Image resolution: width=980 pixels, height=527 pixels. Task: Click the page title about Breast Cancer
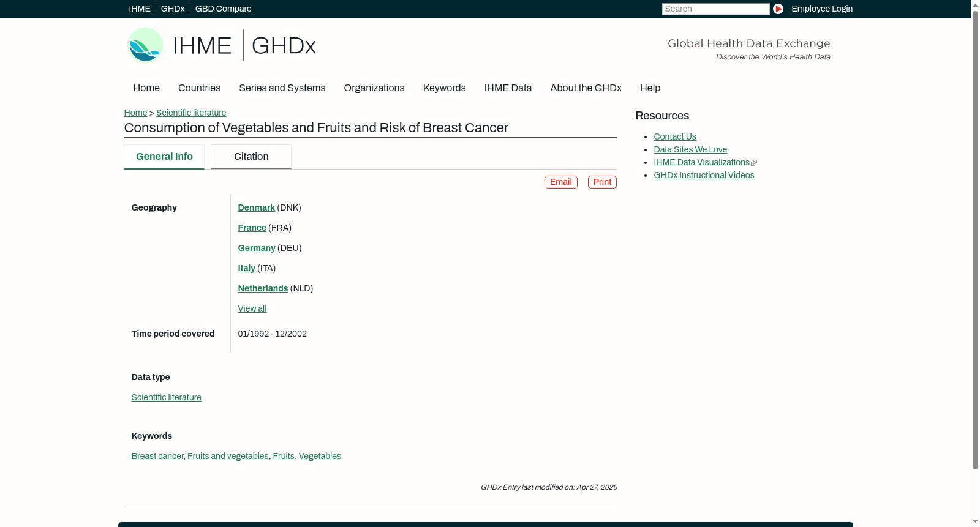316,128
